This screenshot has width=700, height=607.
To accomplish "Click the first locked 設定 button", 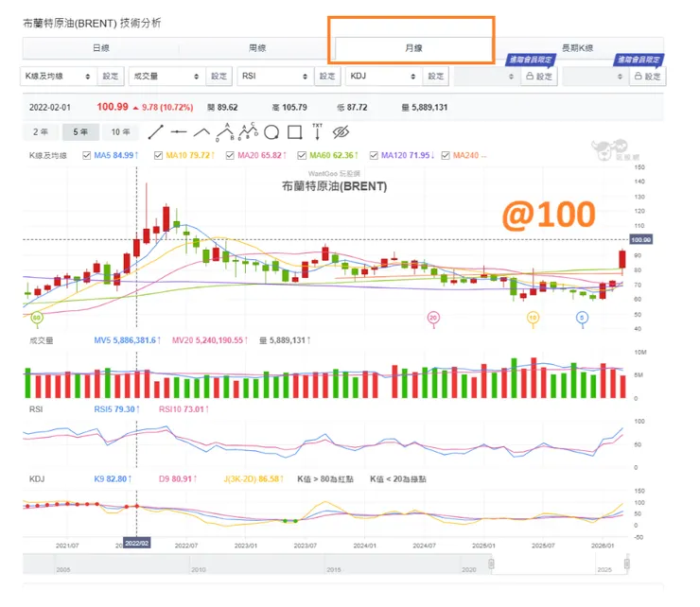I will (x=539, y=77).
